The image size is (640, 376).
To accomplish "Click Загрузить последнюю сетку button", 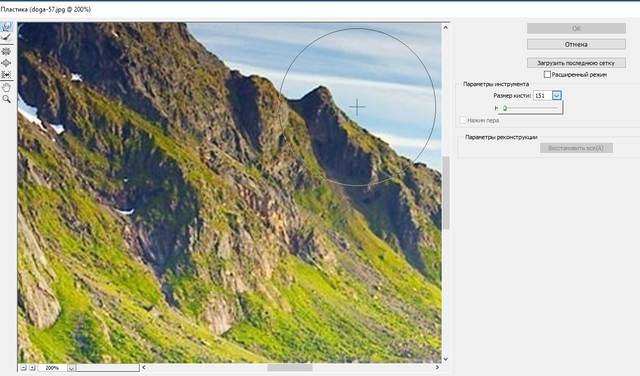I will [576, 63].
